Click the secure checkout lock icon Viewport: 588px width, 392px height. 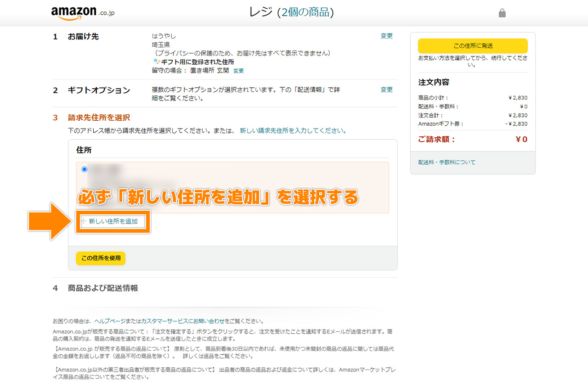tap(502, 13)
